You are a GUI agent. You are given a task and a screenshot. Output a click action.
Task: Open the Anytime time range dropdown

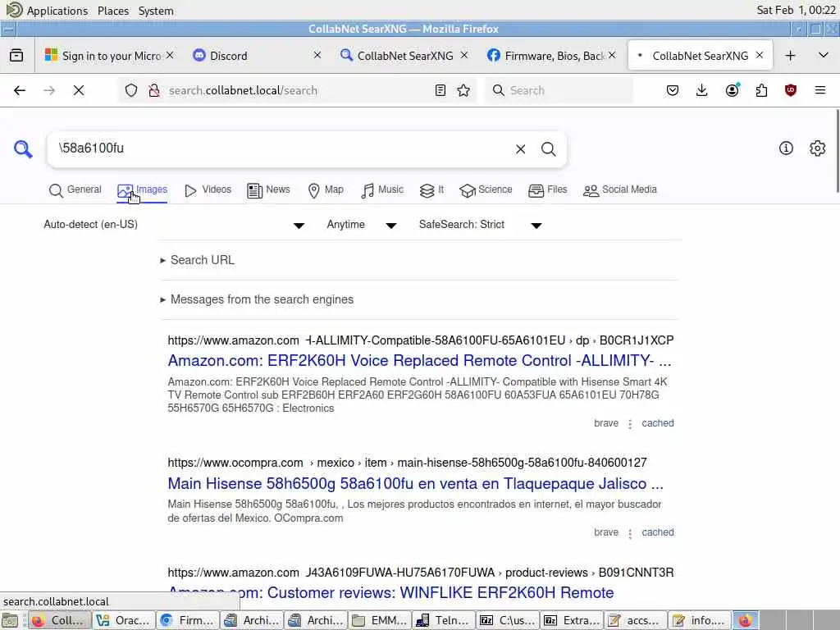point(362,225)
